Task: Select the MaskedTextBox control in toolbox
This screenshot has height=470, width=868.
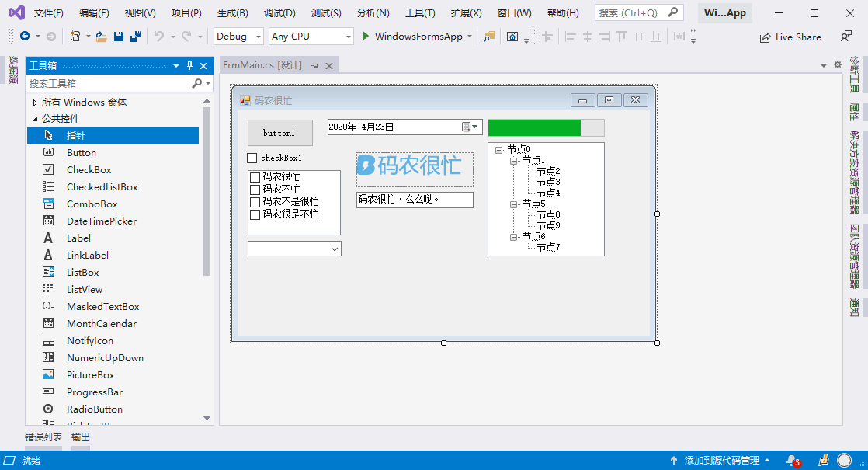Action: point(113,307)
